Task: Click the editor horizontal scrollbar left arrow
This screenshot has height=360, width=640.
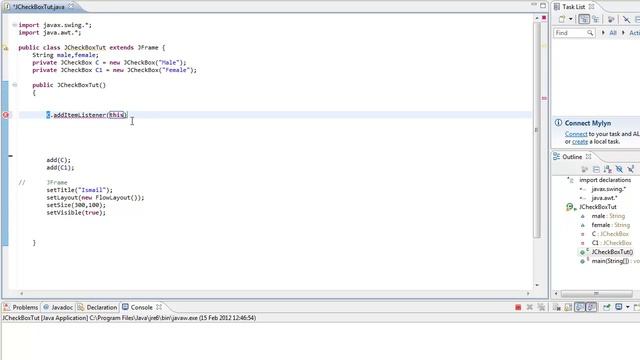Action: [22, 293]
